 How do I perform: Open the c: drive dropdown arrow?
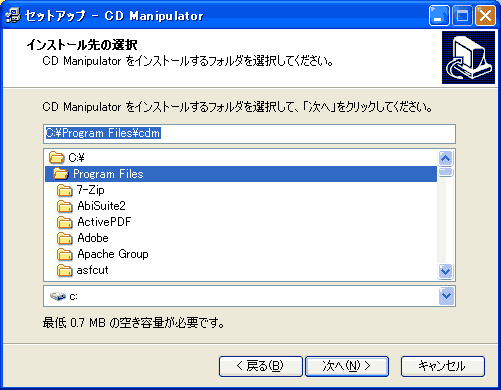(446, 296)
